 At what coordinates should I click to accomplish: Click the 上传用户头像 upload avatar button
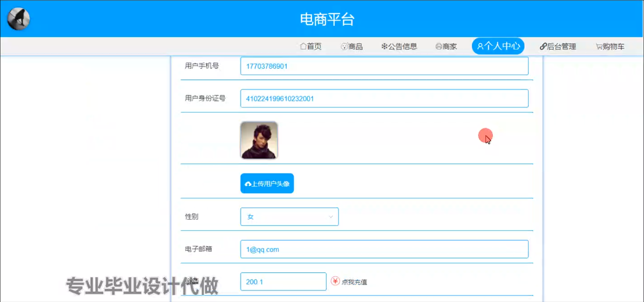click(x=267, y=183)
